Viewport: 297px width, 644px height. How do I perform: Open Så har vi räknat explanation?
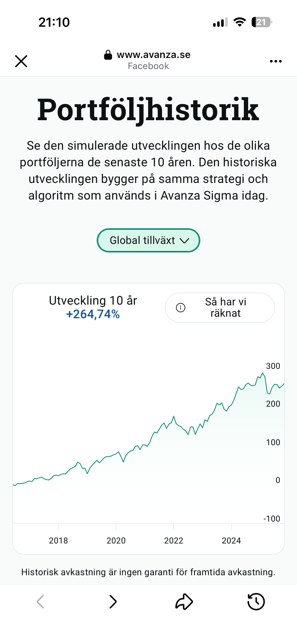[x=220, y=308]
